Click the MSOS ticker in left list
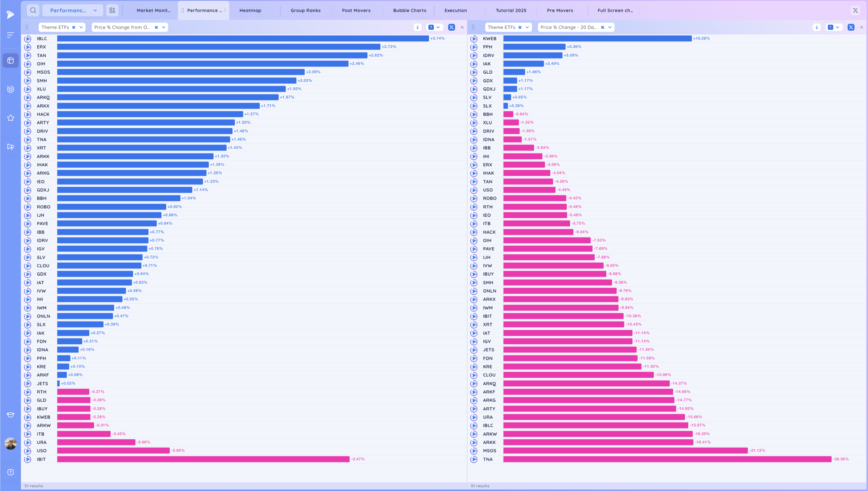 pyautogui.click(x=43, y=72)
